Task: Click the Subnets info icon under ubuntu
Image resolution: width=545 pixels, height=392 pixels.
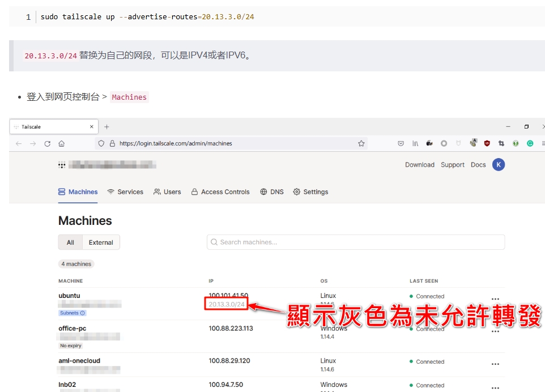Action: pyautogui.click(x=82, y=313)
